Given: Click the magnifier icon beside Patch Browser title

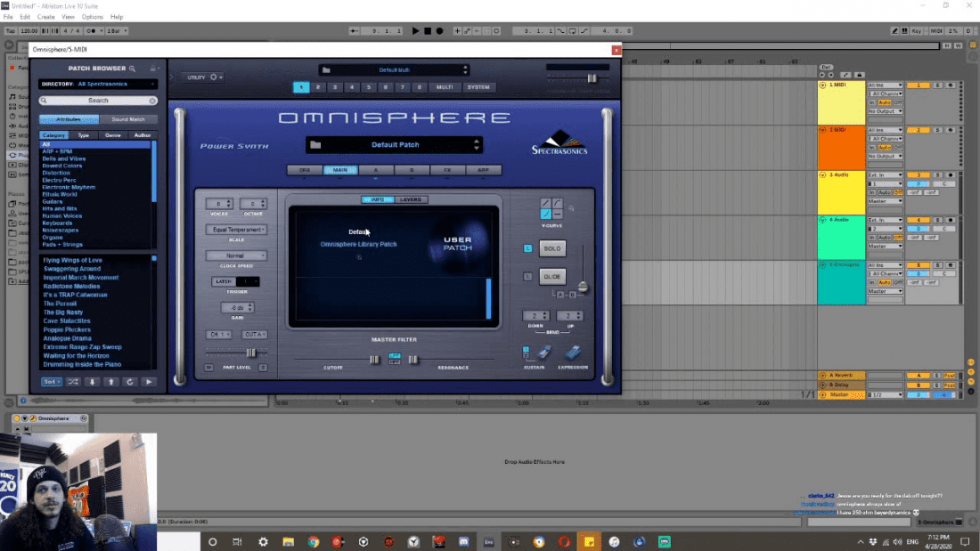Looking at the screenshot, I should coord(133,68).
